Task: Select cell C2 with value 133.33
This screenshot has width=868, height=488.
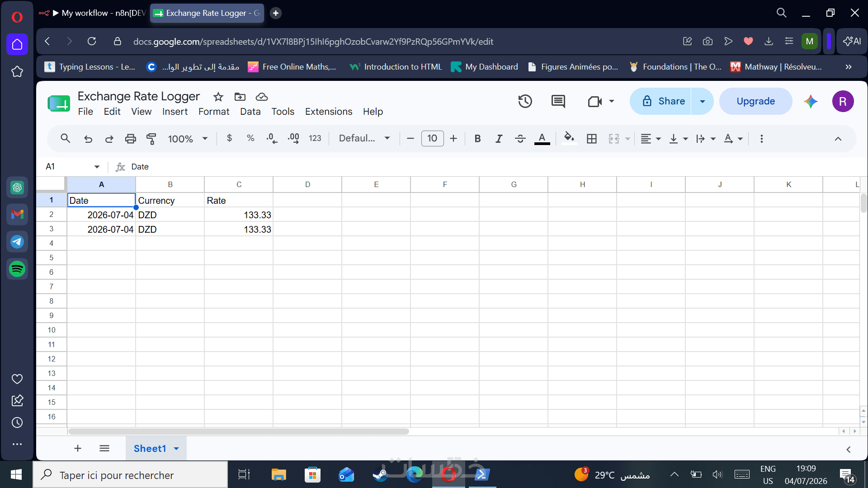Action: pos(239,215)
